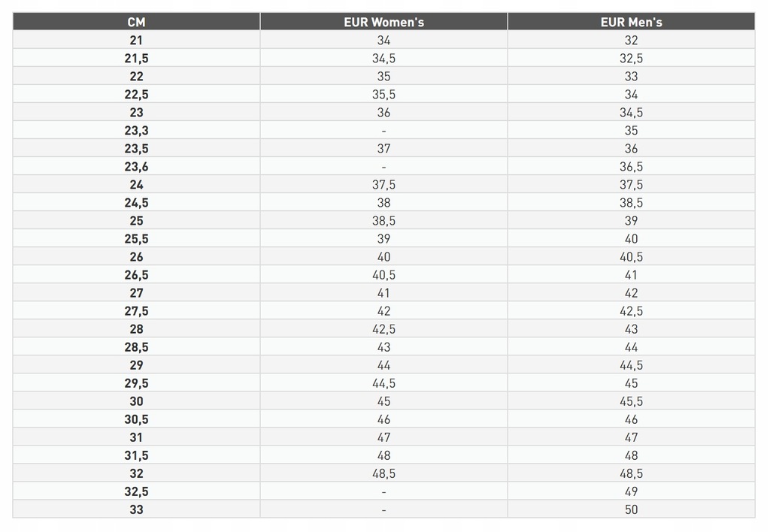This screenshot has width=770, height=532.
Task: Click women's size 40,5 cell
Action: pyautogui.click(x=383, y=275)
